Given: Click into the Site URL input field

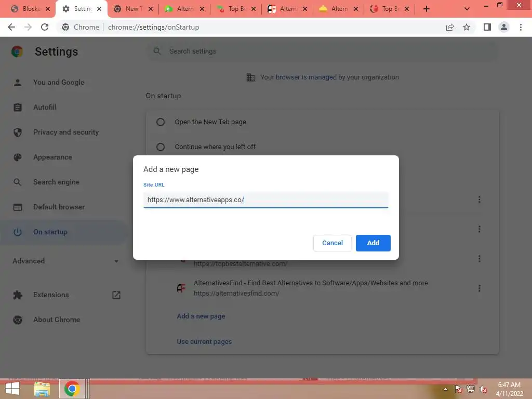Looking at the screenshot, I should [265, 200].
